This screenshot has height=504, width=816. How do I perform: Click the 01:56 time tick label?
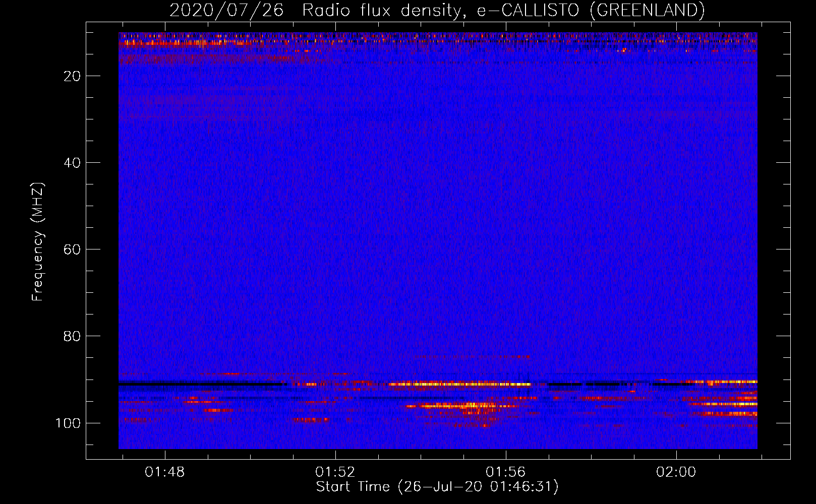[x=505, y=472]
